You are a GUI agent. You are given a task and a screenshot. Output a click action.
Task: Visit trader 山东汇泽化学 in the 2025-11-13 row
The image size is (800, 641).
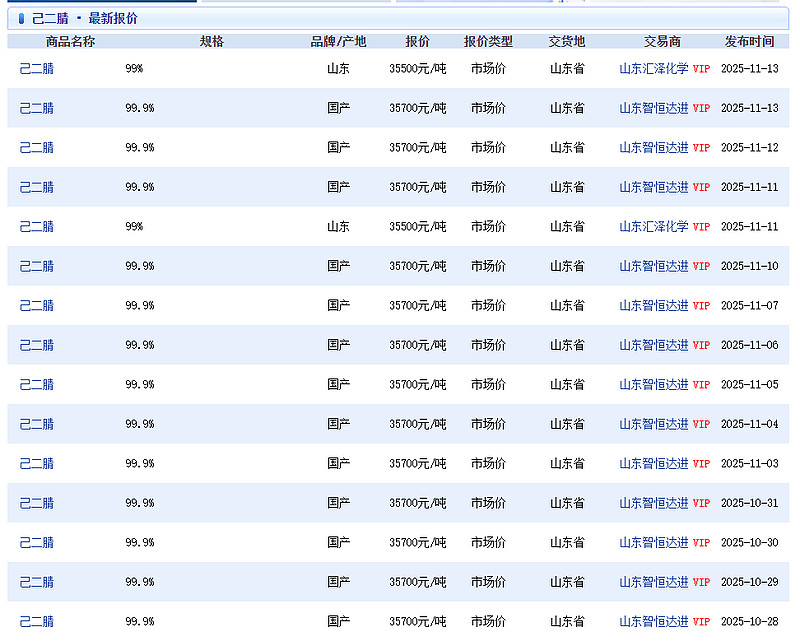click(x=654, y=68)
